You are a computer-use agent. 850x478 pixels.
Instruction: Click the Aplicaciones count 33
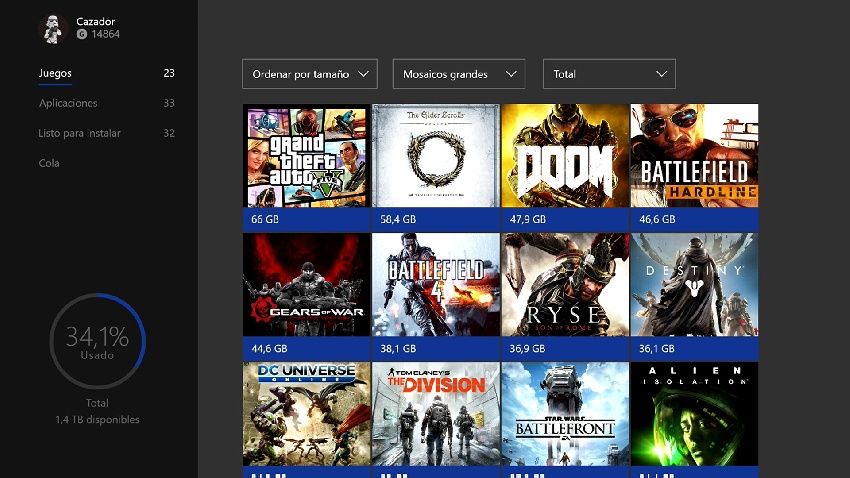169,103
